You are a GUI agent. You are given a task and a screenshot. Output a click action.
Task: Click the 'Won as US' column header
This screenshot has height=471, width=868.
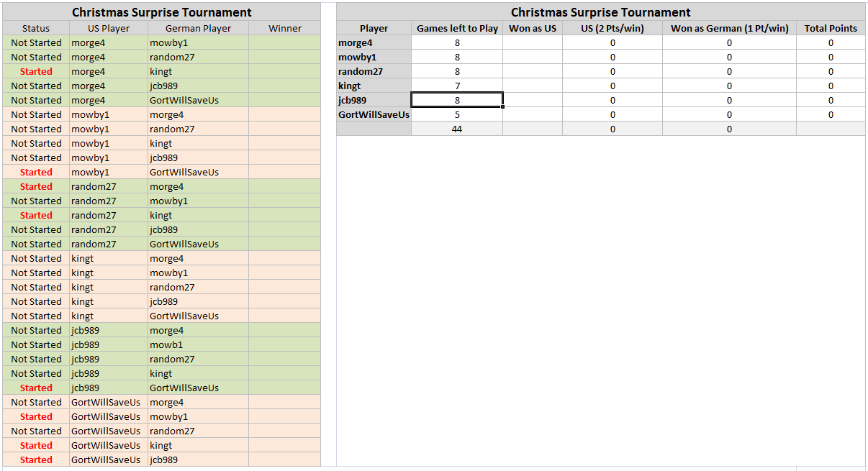point(532,28)
